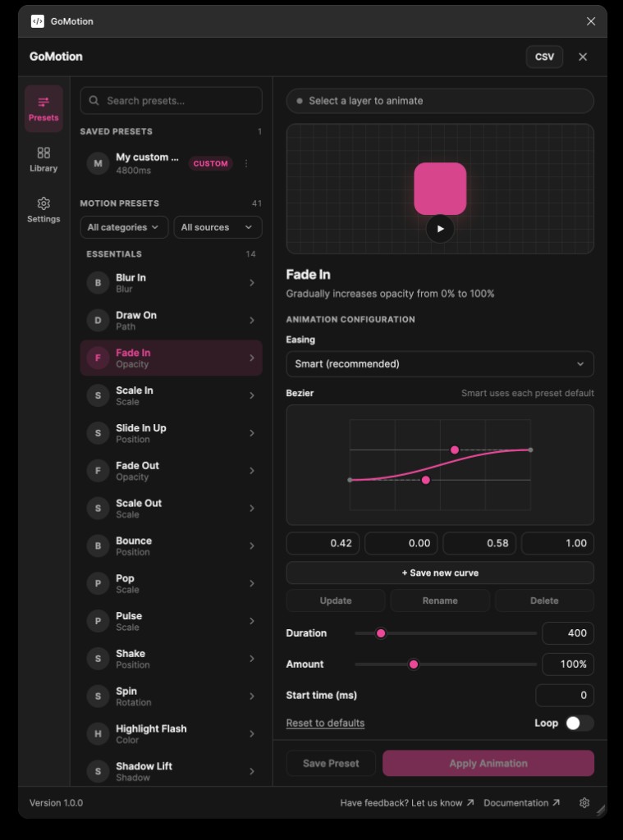Image resolution: width=623 pixels, height=840 pixels.
Task: Open the Library sidebar tab
Action: (x=44, y=160)
